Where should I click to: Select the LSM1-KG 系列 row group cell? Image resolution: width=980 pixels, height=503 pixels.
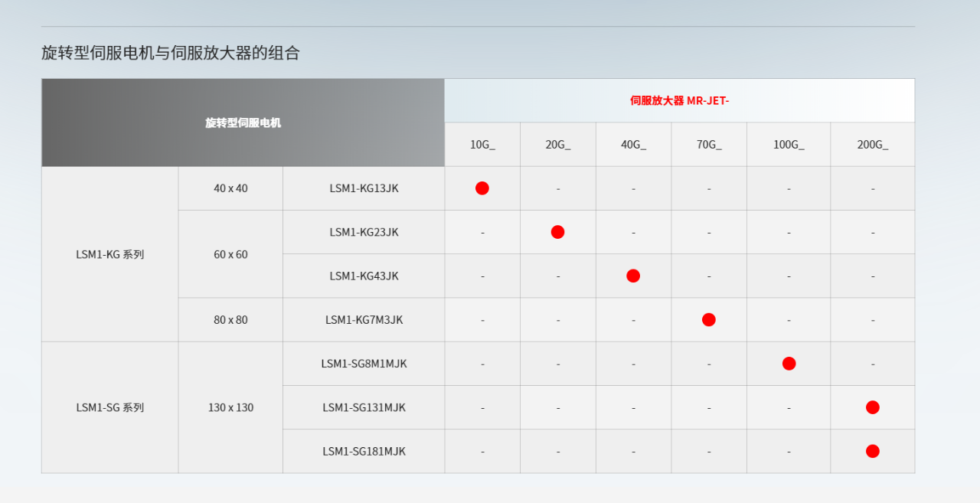click(109, 254)
